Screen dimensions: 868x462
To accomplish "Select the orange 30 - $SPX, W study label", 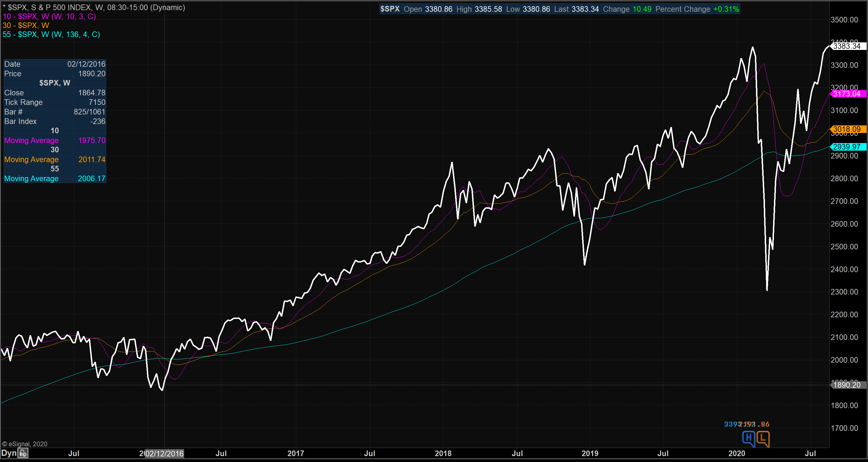I will (26, 26).
